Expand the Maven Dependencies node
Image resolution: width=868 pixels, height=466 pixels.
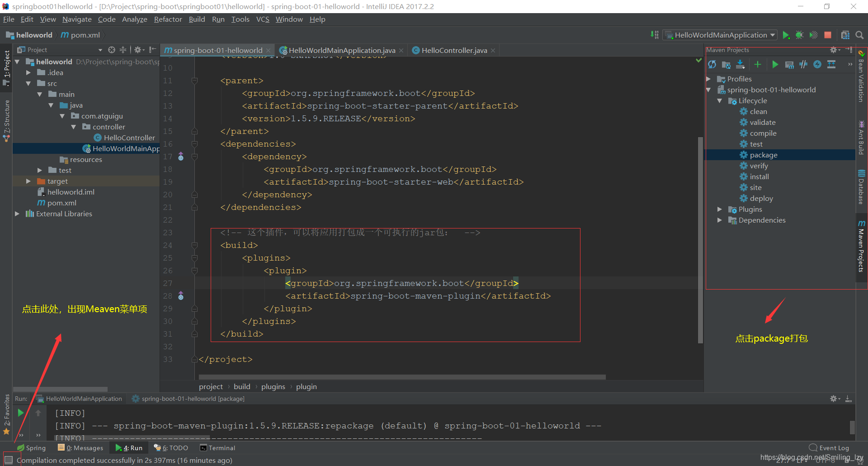click(720, 220)
